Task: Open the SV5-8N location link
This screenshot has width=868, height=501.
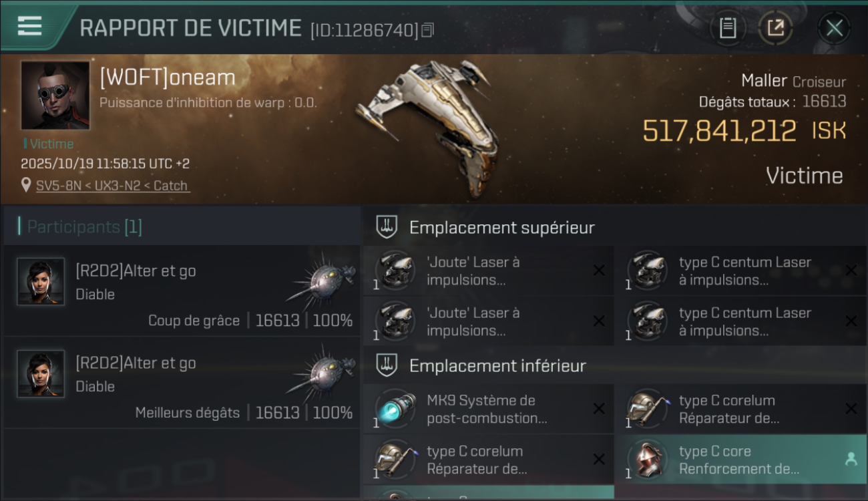Action: [x=113, y=186]
